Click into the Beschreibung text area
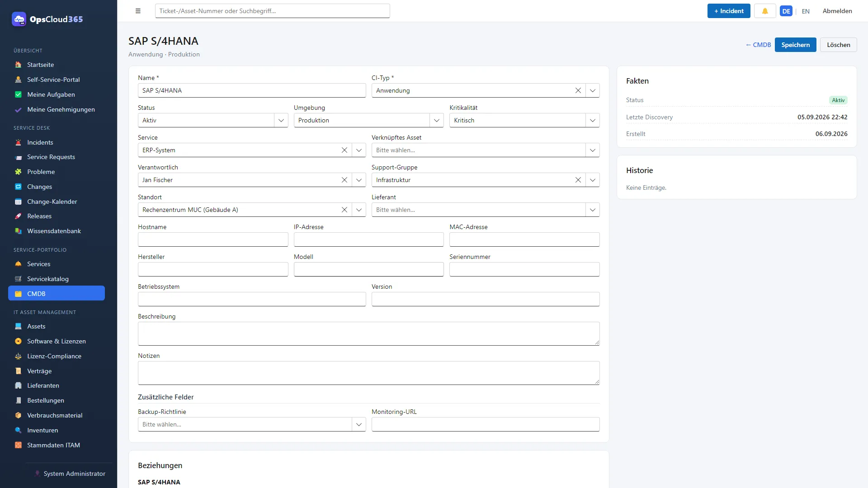 point(368,333)
